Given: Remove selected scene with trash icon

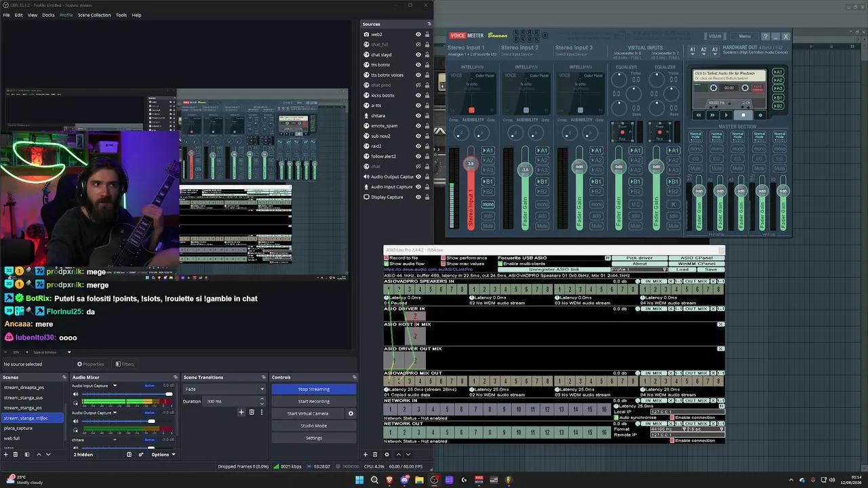Looking at the screenshot, I should [x=16, y=454].
